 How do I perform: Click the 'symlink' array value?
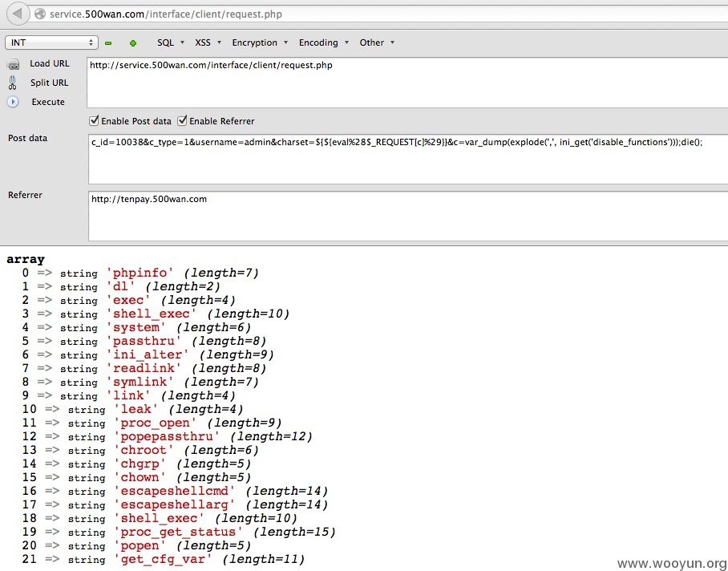pos(140,382)
